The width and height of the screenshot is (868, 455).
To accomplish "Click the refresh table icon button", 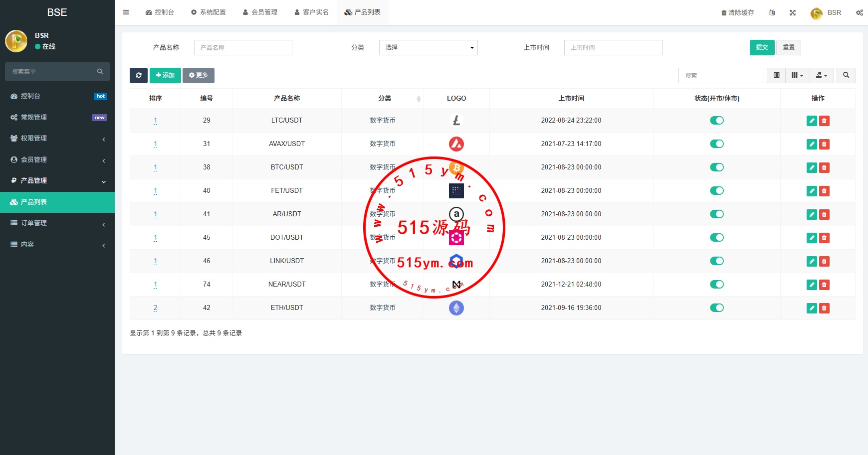I will click(138, 75).
